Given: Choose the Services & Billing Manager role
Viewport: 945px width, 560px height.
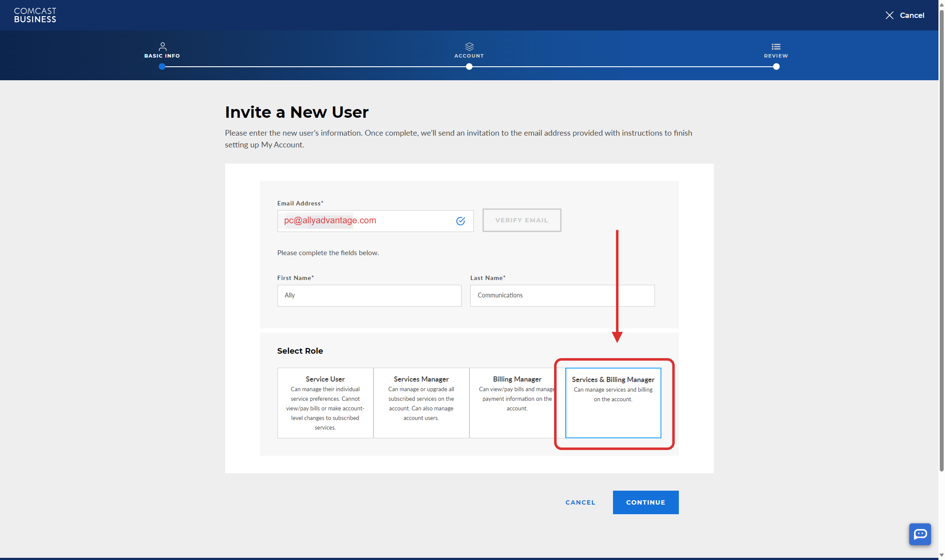Looking at the screenshot, I should [613, 403].
